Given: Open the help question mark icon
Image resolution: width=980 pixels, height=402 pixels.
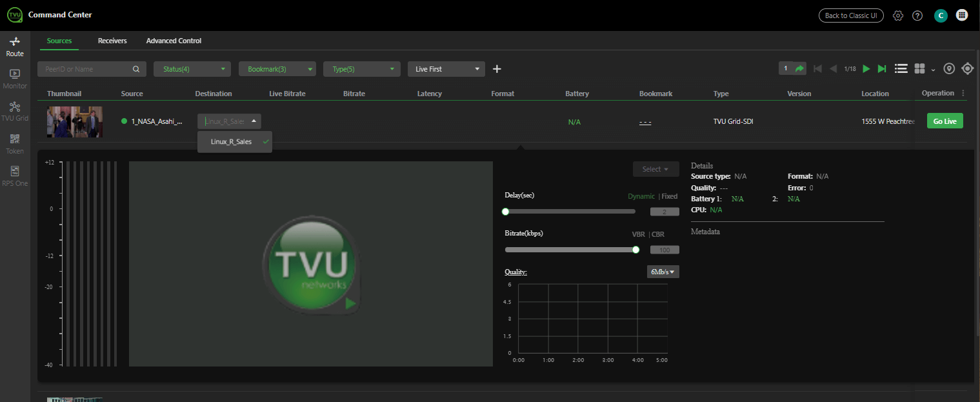Looking at the screenshot, I should (x=917, y=15).
